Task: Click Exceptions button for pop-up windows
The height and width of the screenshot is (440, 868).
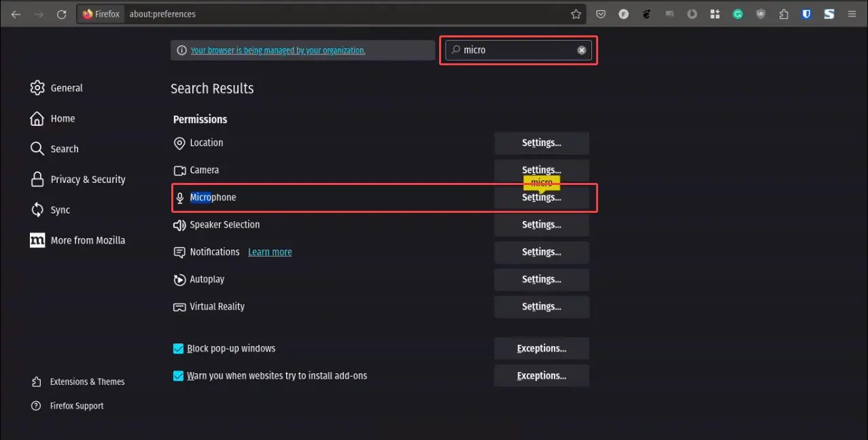Action: tap(541, 348)
